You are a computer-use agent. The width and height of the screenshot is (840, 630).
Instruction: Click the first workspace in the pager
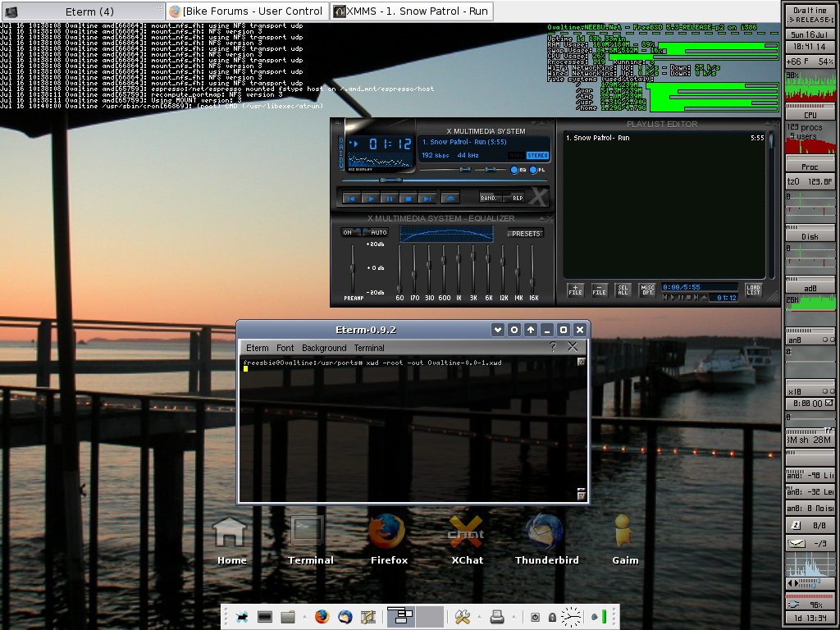point(400,617)
